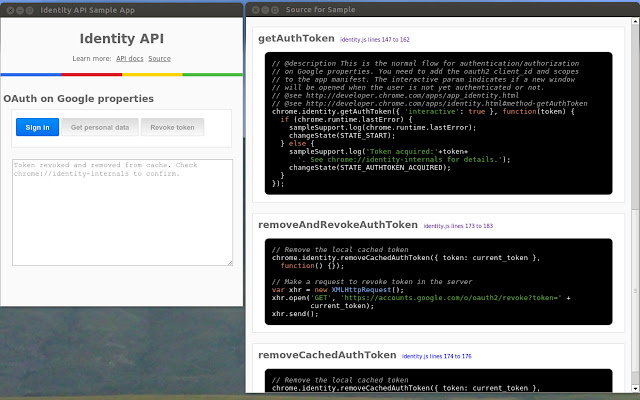Click the Revoke token button
The image size is (640, 400).
(x=172, y=127)
